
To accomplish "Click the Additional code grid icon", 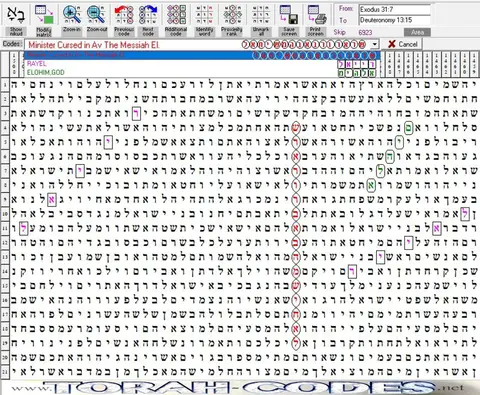I will [x=176, y=14].
